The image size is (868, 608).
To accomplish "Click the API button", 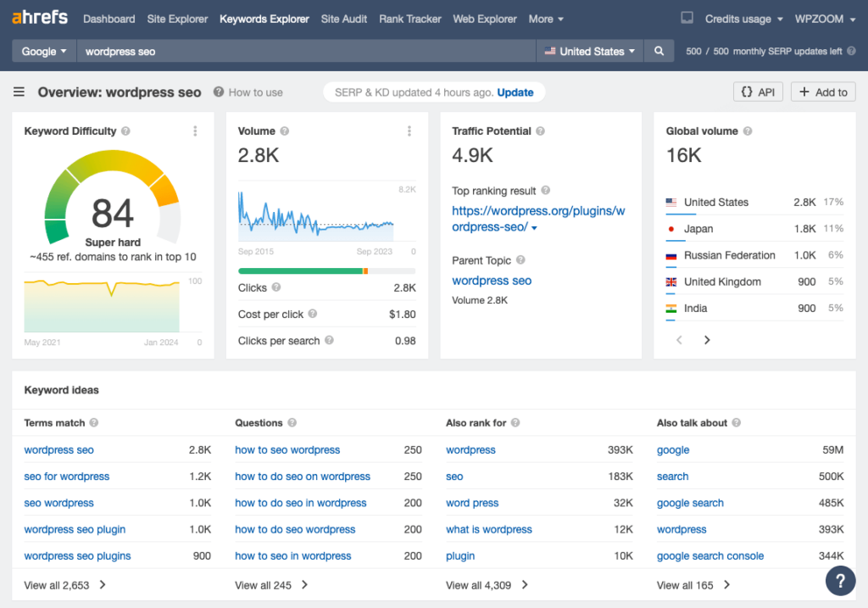I will 758,92.
